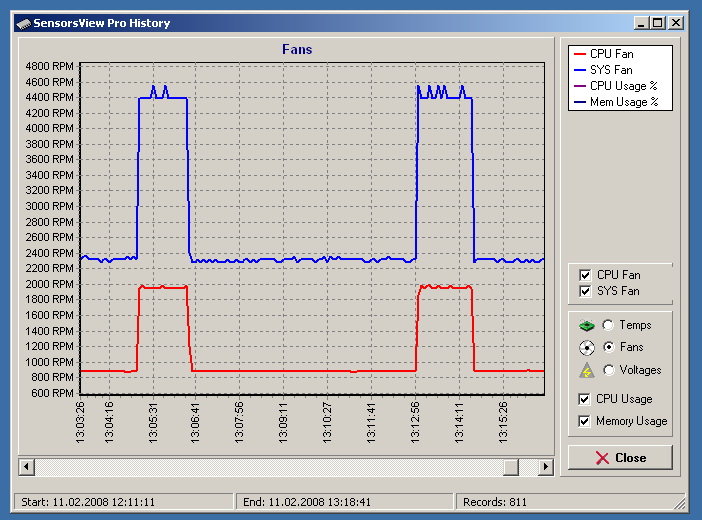Uncheck the CPU Fan checkbox

coord(585,275)
